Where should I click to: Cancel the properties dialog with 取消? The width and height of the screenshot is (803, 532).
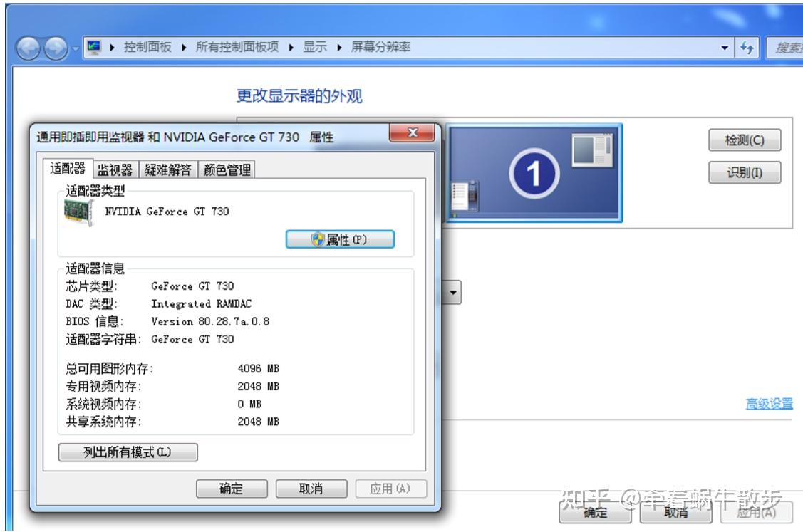click(x=311, y=489)
